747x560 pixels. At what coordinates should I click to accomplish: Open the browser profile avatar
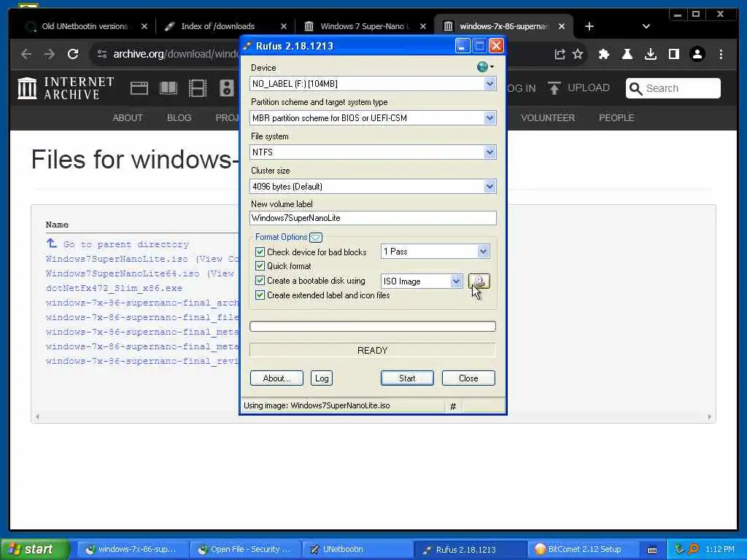697,54
